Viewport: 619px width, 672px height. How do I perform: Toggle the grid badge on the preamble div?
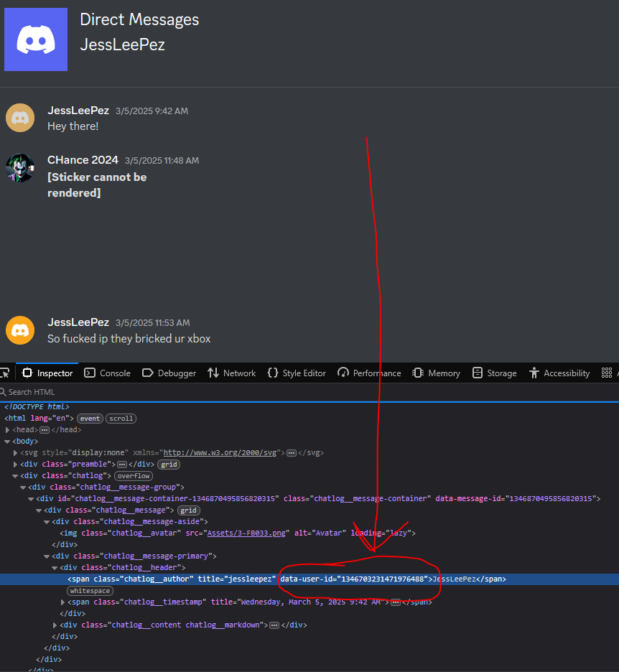tap(169, 464)
